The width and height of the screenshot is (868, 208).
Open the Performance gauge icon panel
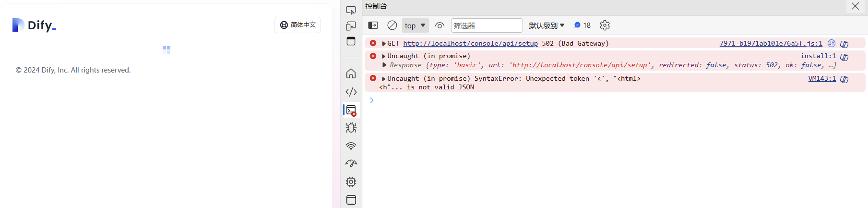(351, 164)
